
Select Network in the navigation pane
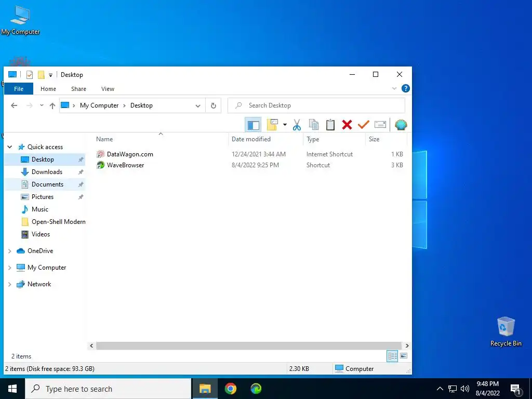click(39, 284)
